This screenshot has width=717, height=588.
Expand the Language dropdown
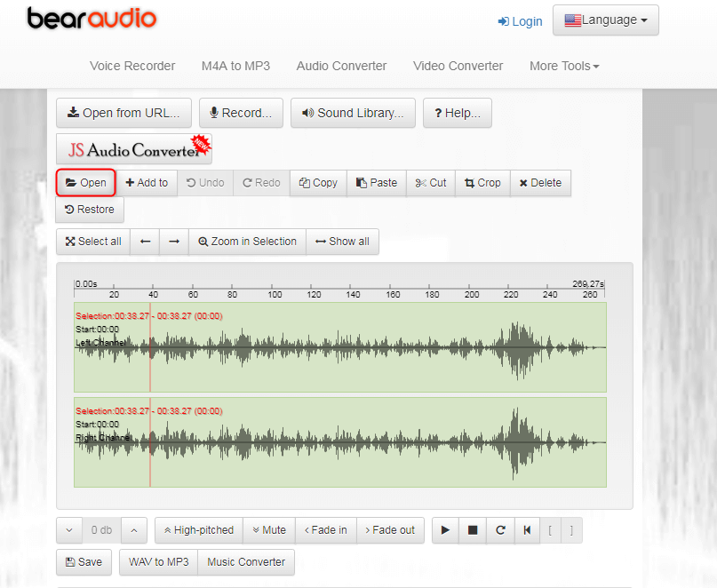click(x=605, y=20)
